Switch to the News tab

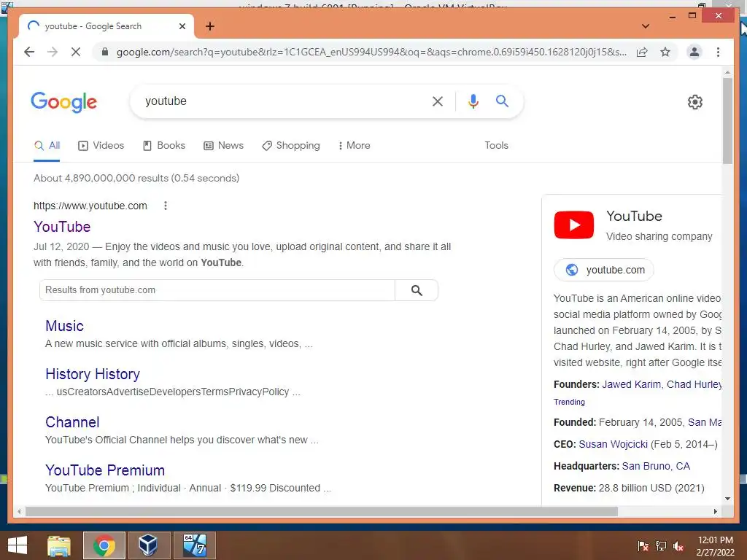pos(223,146)
